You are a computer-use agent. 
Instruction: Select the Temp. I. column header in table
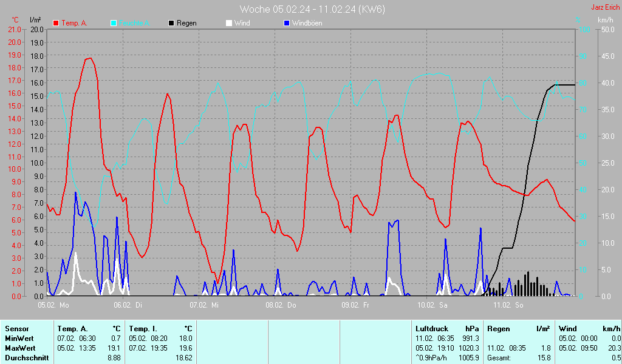[143, 328]
